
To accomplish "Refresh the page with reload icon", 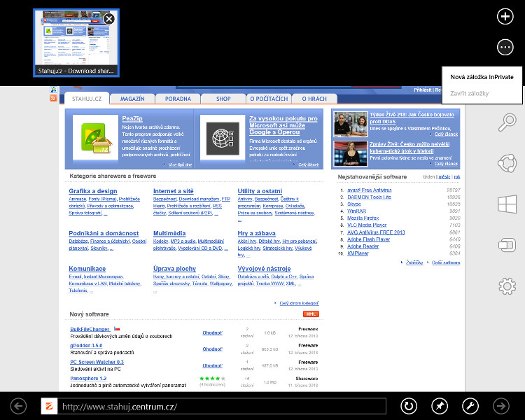I will coord(409,406).
